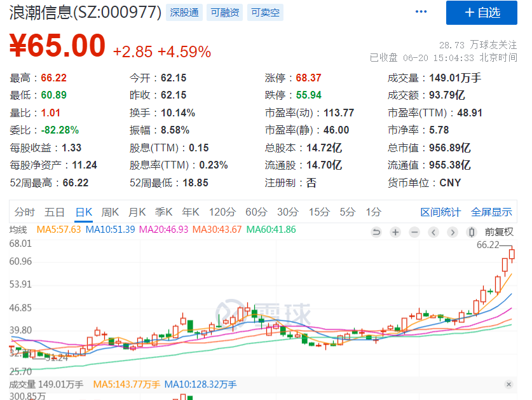Select the 60分 interval tab
Image resolution: width=532 pixels, height=400 pixels.
(256, 212)
